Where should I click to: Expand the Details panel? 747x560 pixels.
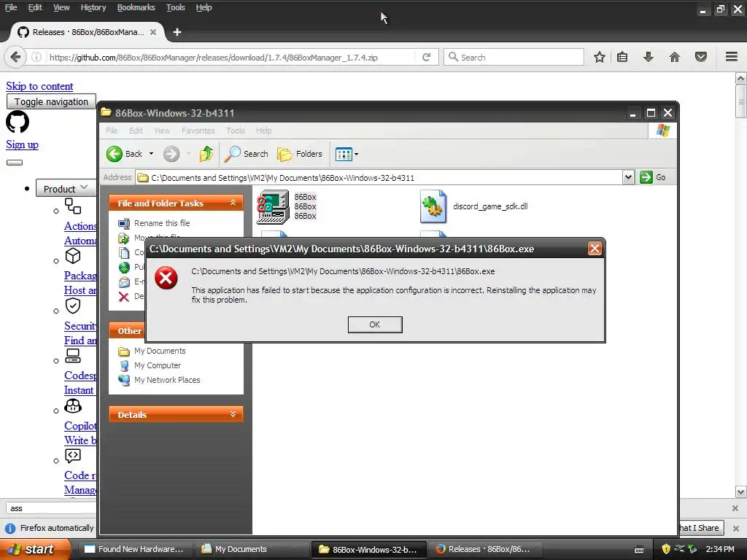(x=233, y=414)
